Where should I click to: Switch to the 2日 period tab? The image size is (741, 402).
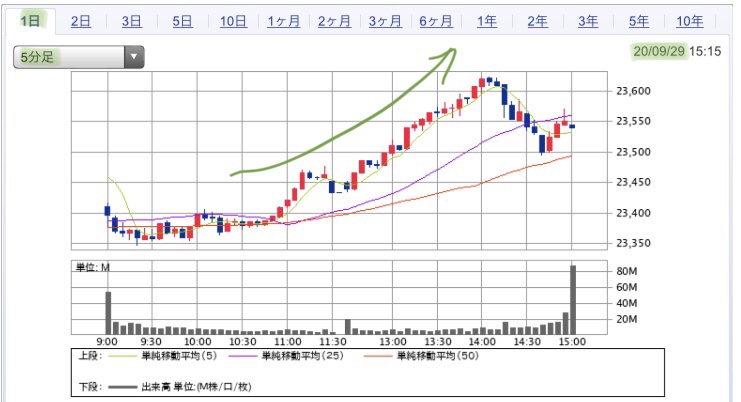(x=81, y=21)
